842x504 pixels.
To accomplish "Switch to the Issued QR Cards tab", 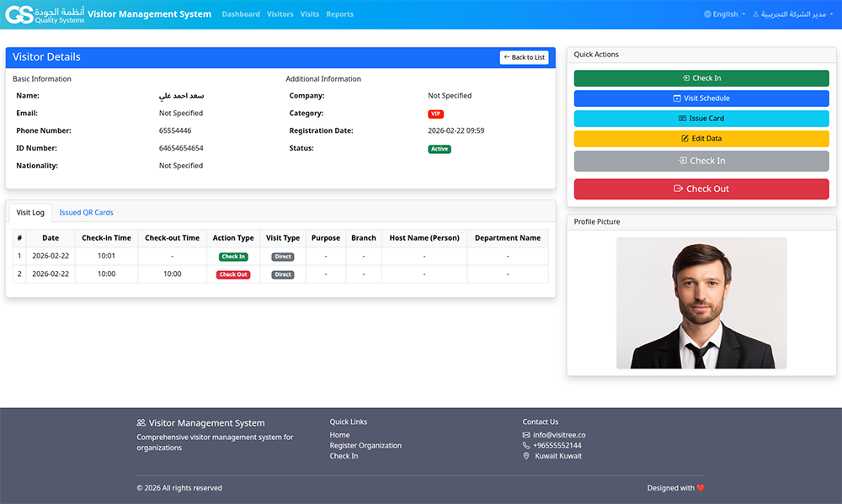I will (x=85, y=212).
